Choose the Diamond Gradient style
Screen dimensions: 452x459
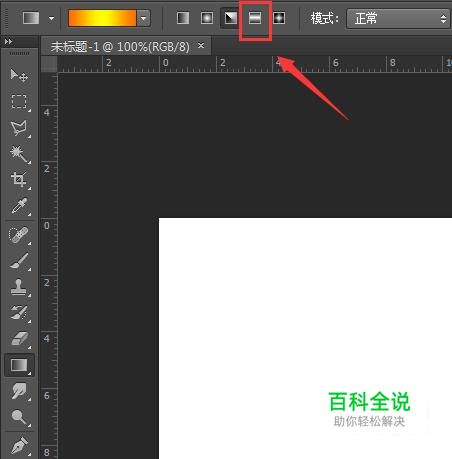[279, 18]
